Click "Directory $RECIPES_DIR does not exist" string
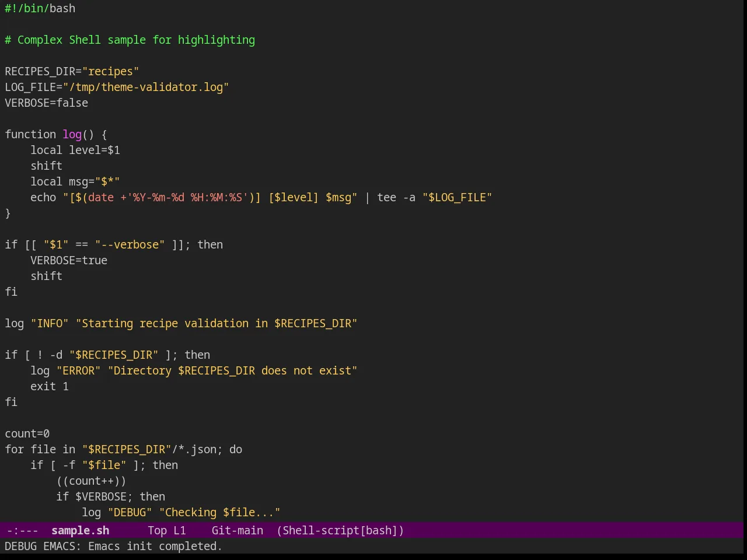 tap(232, 370)
